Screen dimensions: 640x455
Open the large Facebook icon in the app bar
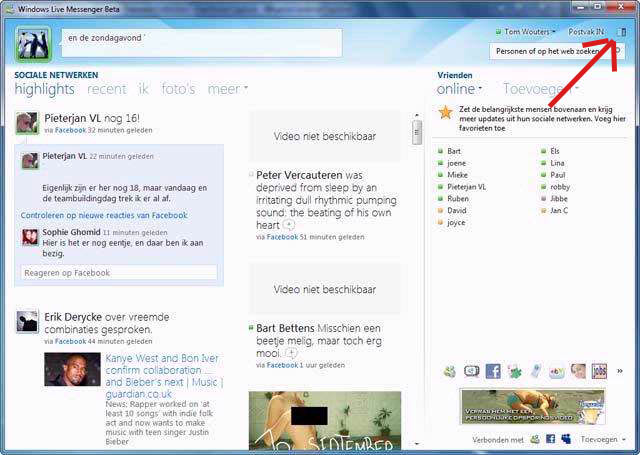coord(493,371)
